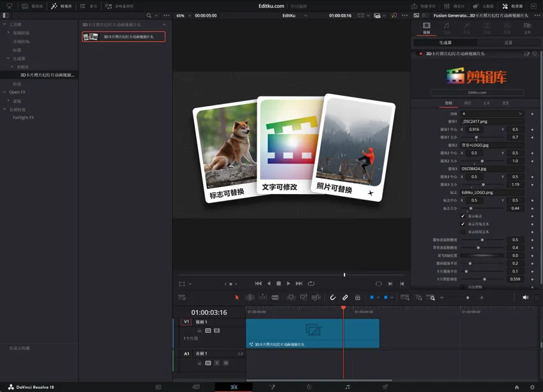Click the blue flag icon
543x392 pixels.
(x=371, y=298)
